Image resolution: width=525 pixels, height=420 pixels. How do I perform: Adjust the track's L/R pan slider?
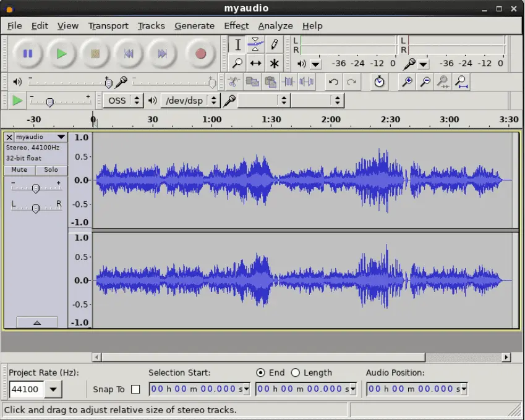(x=35, y=209)
